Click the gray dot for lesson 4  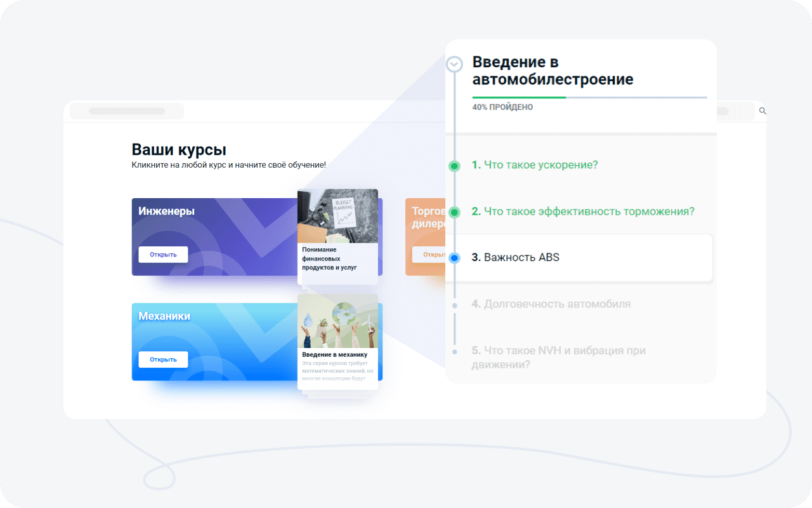pos(454,305)
